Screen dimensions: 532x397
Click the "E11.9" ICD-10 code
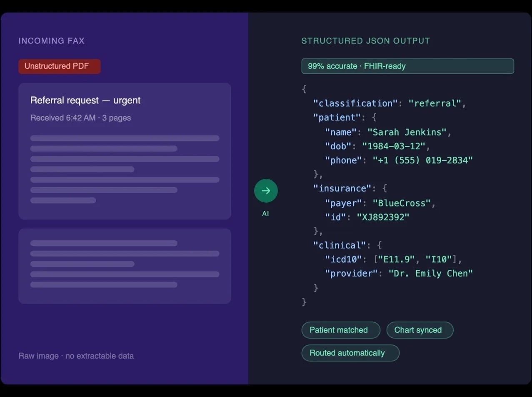point(396,259)
